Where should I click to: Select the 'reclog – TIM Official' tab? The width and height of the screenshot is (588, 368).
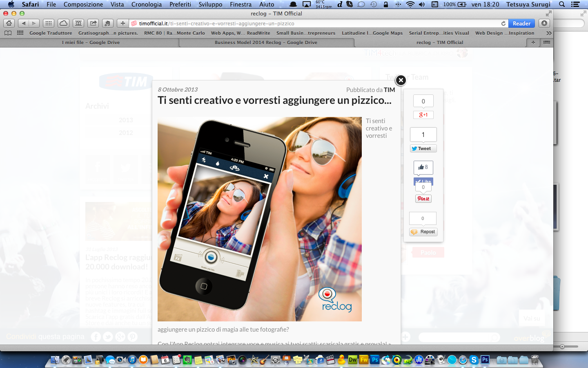pyautogui.click(x=440, y=42)
